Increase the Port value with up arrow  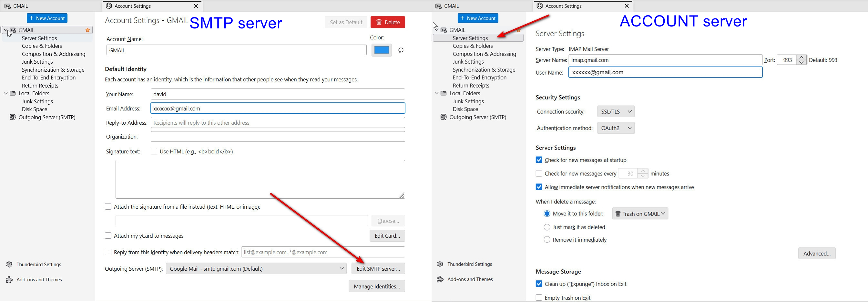click(801, 57)
